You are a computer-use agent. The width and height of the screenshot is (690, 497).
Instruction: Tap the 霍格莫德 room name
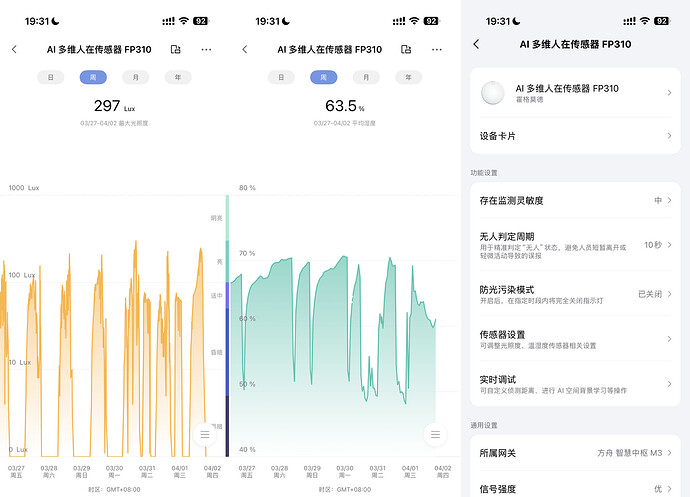[x=529, y=100]
